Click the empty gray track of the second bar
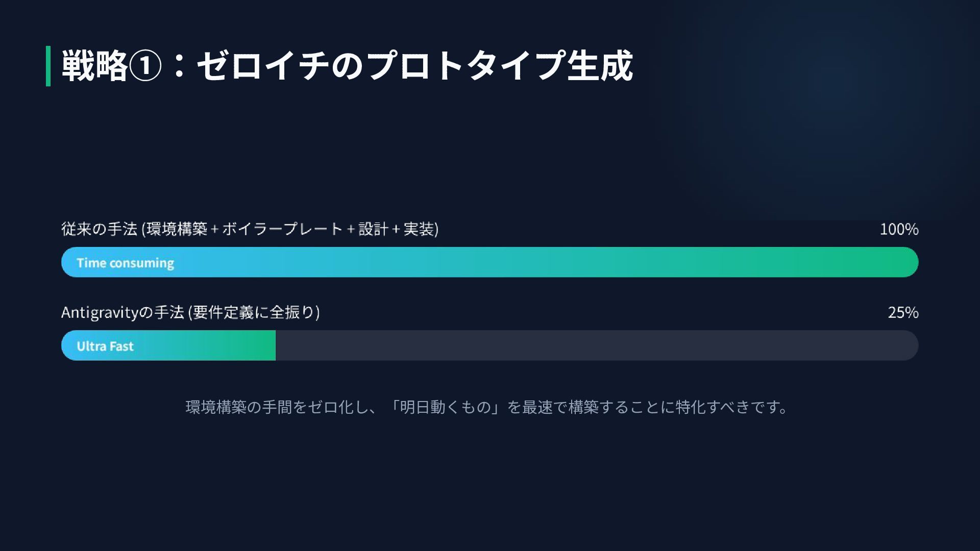Viewport: 980px width, 551px height. click(592, 345)
